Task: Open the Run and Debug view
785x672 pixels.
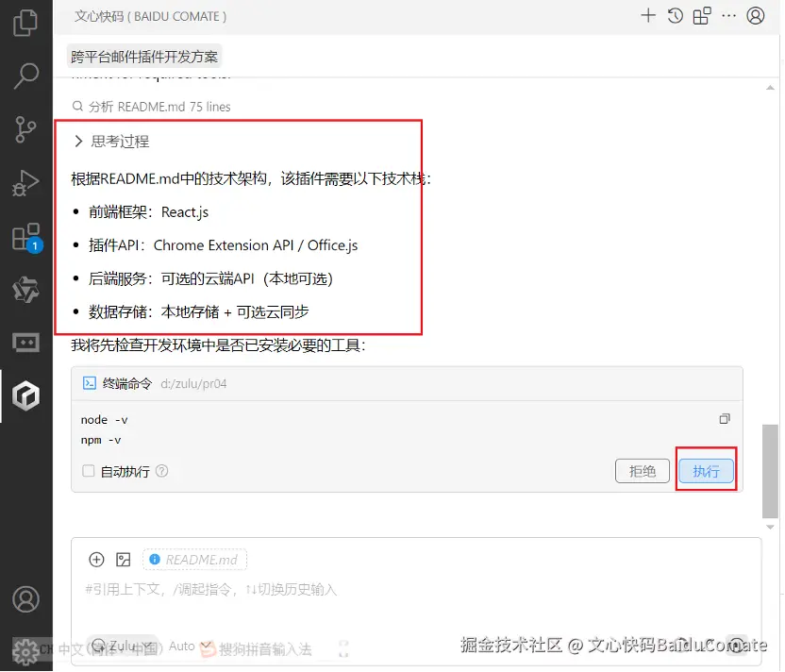Action: coord(25,183)
